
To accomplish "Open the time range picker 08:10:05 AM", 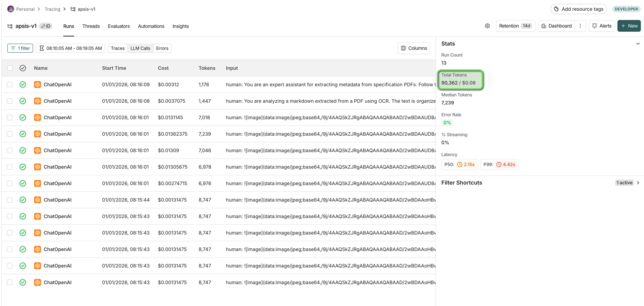I will pos(70,48).
